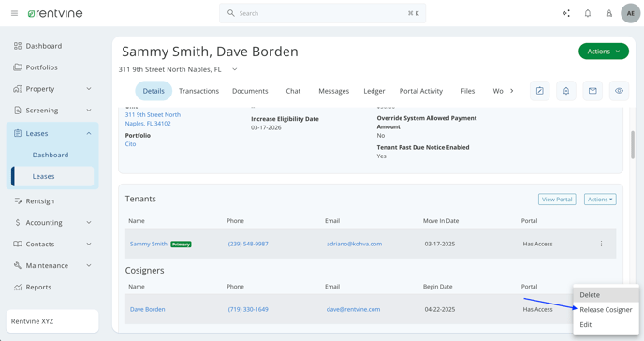
Task: Expand the Maintenance sidebar section
Action: (89, 265)
